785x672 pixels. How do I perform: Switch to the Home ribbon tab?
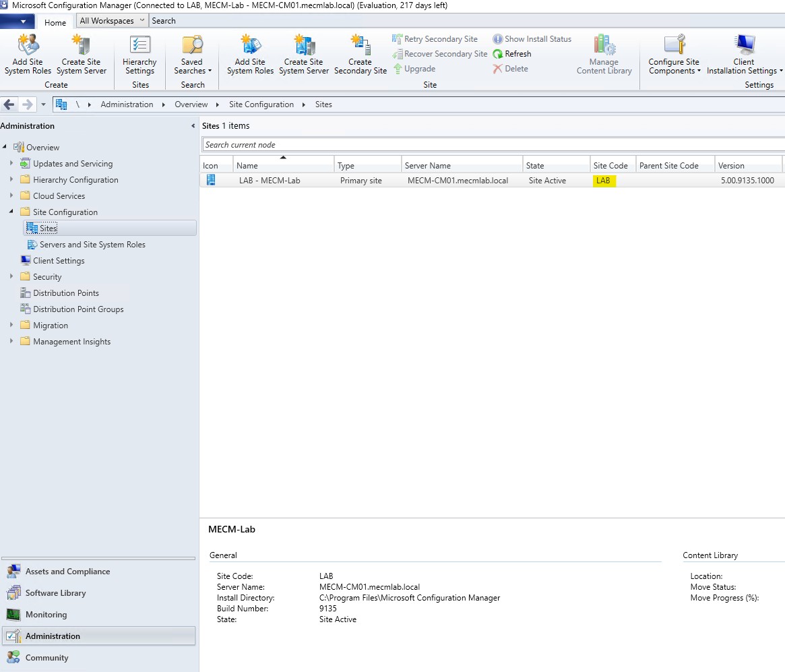pyautogui.click(x=55, y=22)
